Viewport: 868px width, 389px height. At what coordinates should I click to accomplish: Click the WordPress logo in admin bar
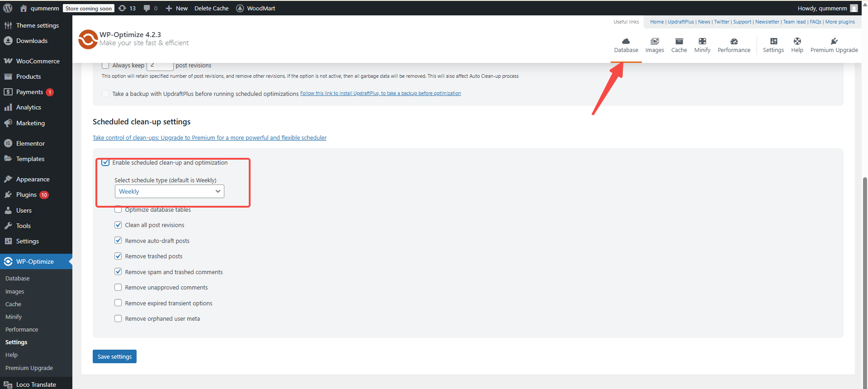tap(8, 8)
